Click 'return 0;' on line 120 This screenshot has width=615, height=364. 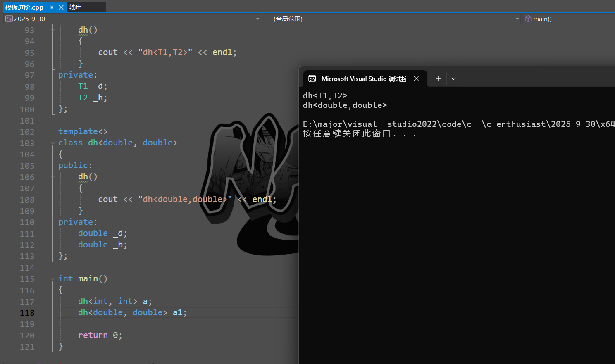point(100,335)
